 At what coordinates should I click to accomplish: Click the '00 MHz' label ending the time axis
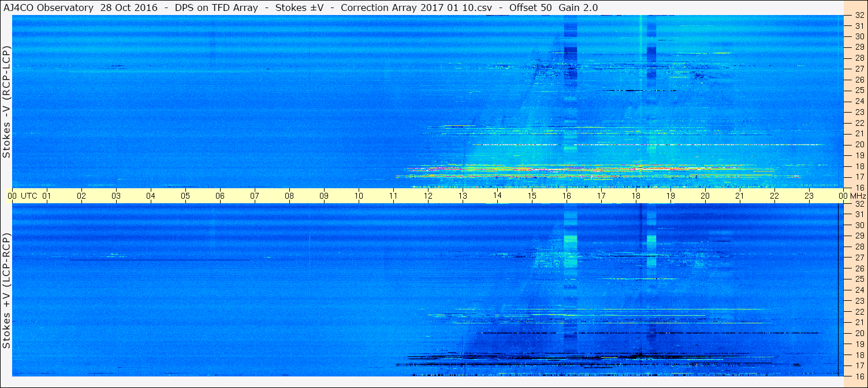tap(852, 196)
